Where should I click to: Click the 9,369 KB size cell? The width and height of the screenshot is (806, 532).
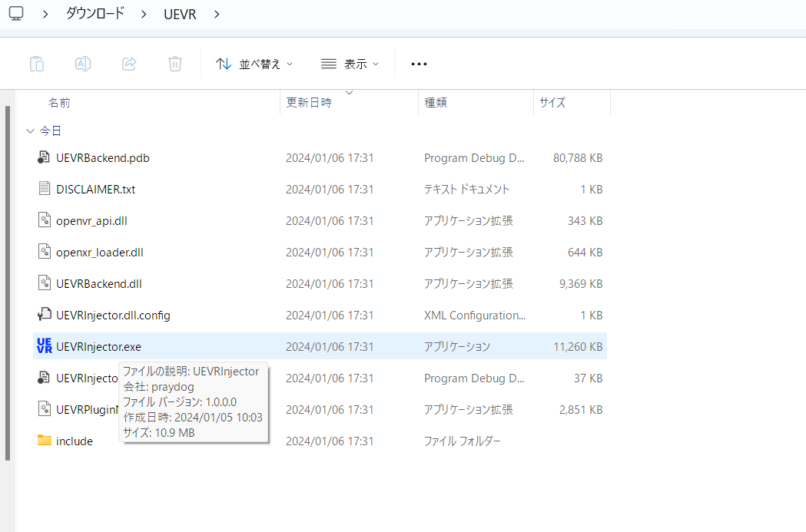click(x=581, y=284)
